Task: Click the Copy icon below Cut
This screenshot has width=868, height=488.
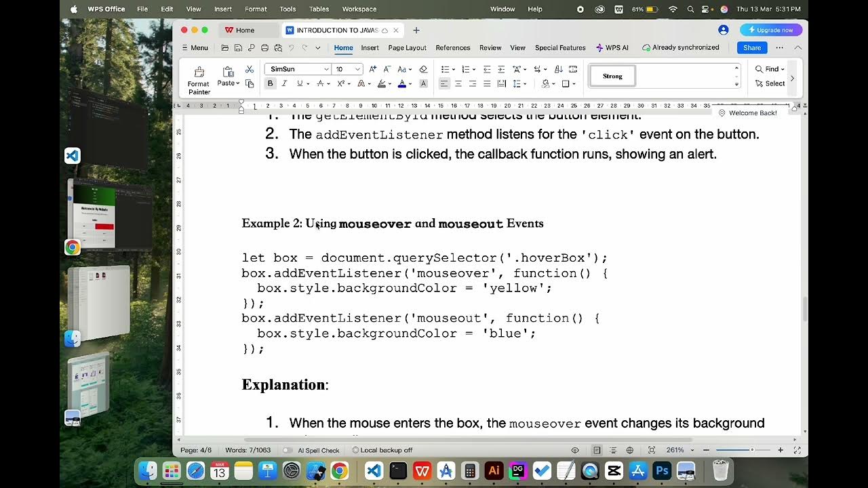Action: (250, 83)
